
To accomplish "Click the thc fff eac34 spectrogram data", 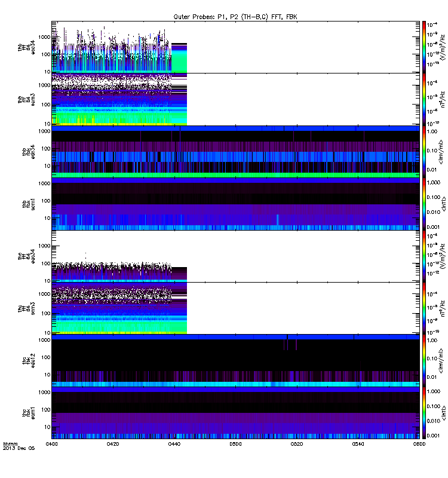I will pyautogui.click(x=119, y=271).
